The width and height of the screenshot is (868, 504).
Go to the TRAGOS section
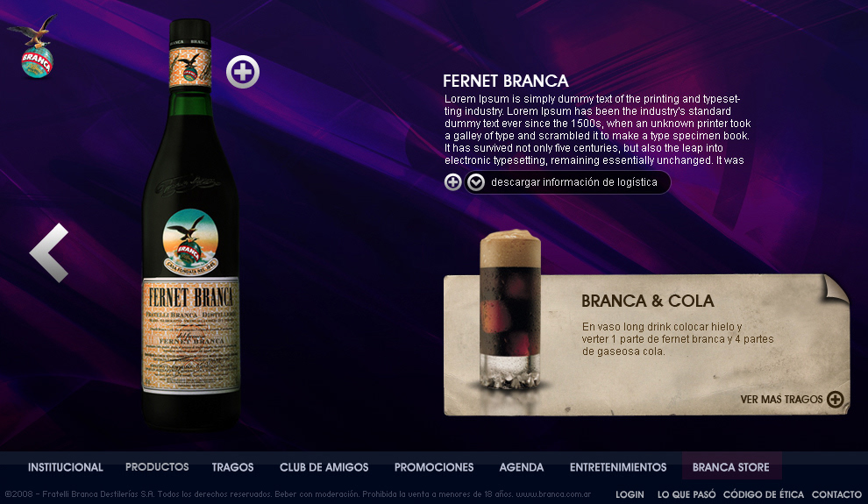click(232, 467)
